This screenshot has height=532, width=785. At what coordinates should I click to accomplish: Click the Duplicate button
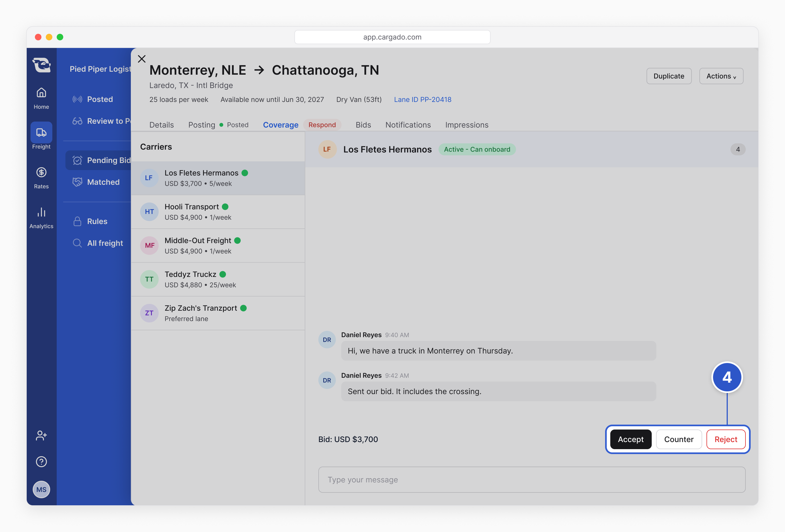(669, 76)
